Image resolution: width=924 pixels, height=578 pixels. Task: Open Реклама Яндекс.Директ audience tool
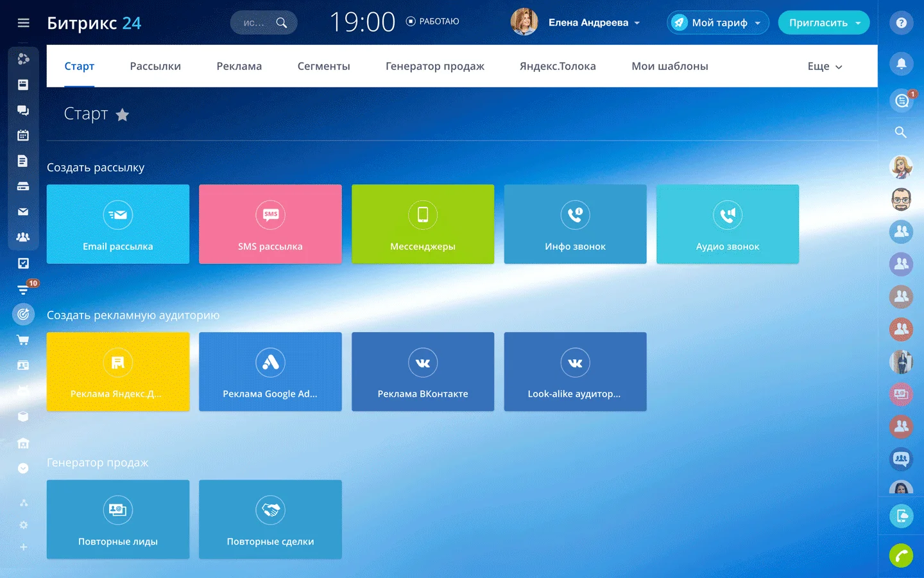tap(117, 372)
